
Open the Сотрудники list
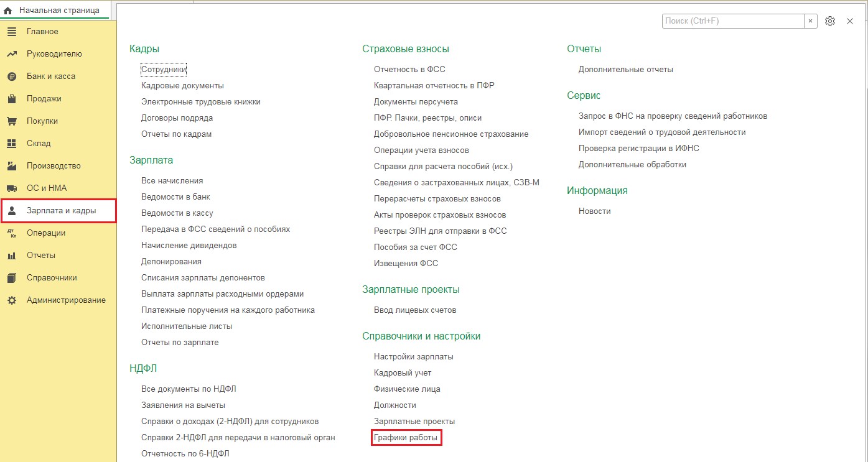pos(164,70)
